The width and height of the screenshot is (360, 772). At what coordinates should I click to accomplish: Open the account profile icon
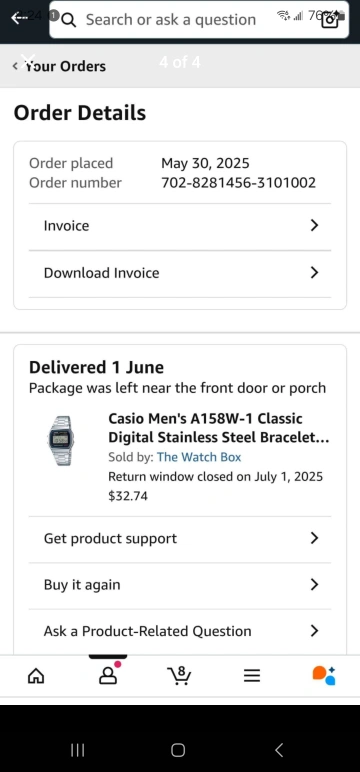108,675
